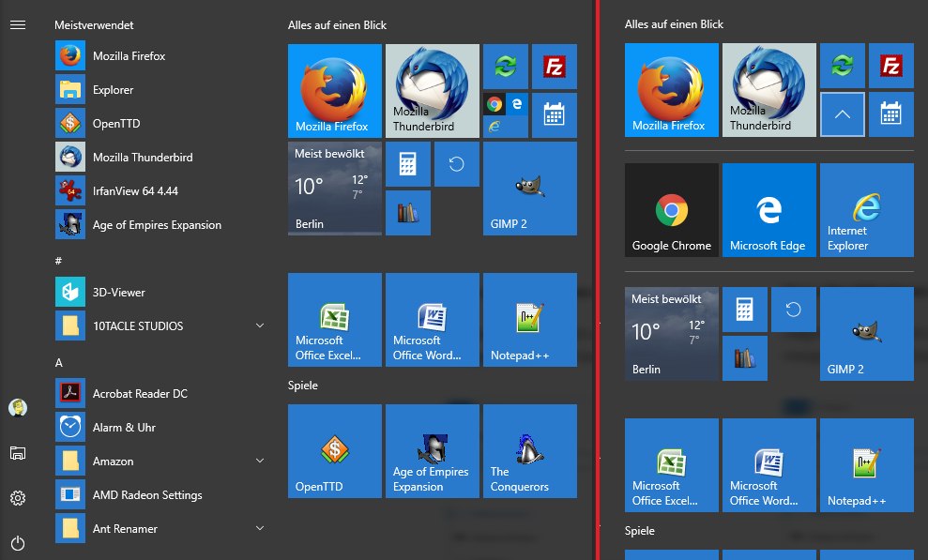Open Microsoft Office Excel tile in left menu

pyautogui.click(x=334, y=320)
